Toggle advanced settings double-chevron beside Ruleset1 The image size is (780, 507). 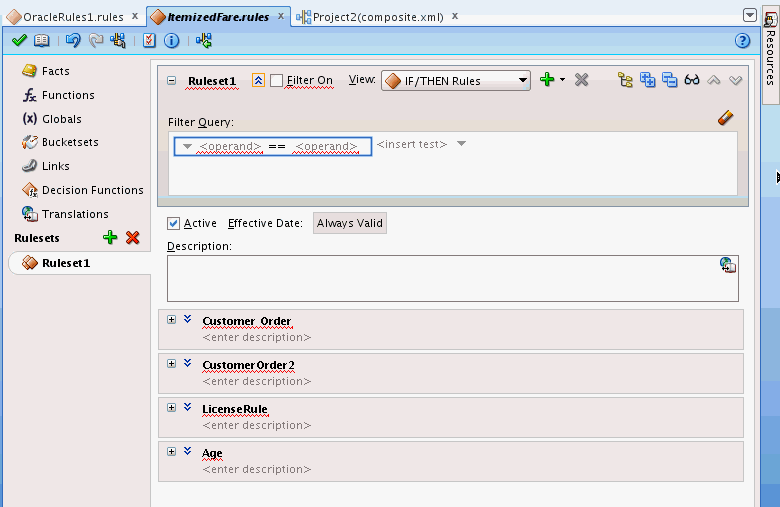pyautogui.click(x=258, y=80)
